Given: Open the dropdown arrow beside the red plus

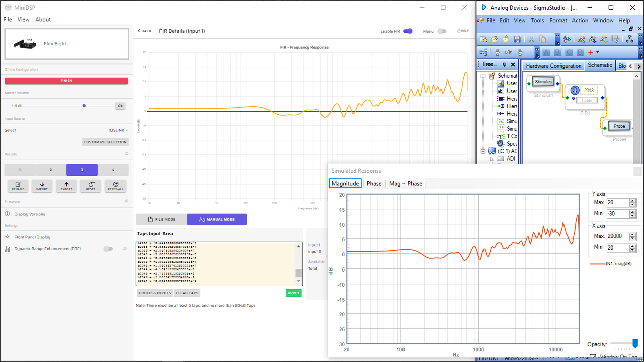Looking at the screenshot, I should point(597,52).
